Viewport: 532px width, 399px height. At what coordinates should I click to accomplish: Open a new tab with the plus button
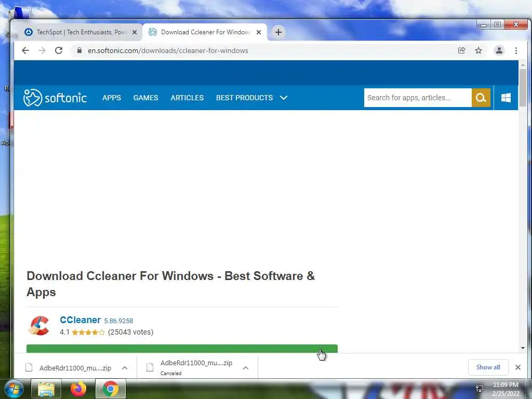pos(278,32)
